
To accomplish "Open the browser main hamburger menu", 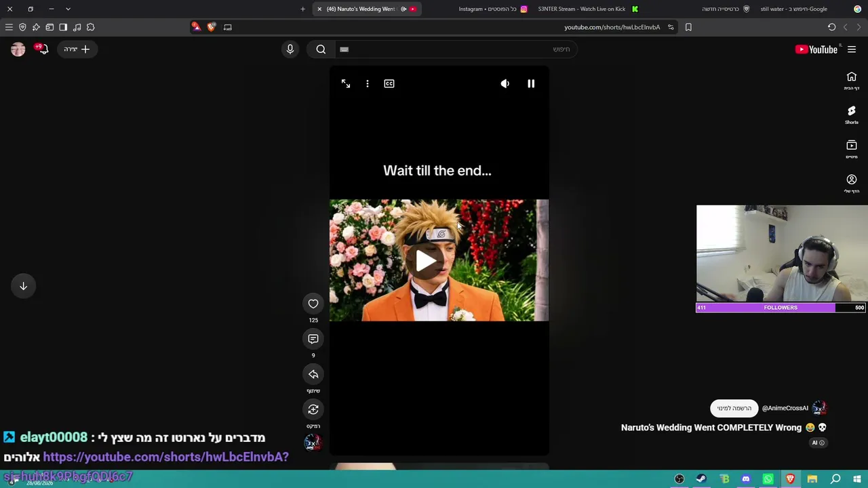I will coord(9,27).
